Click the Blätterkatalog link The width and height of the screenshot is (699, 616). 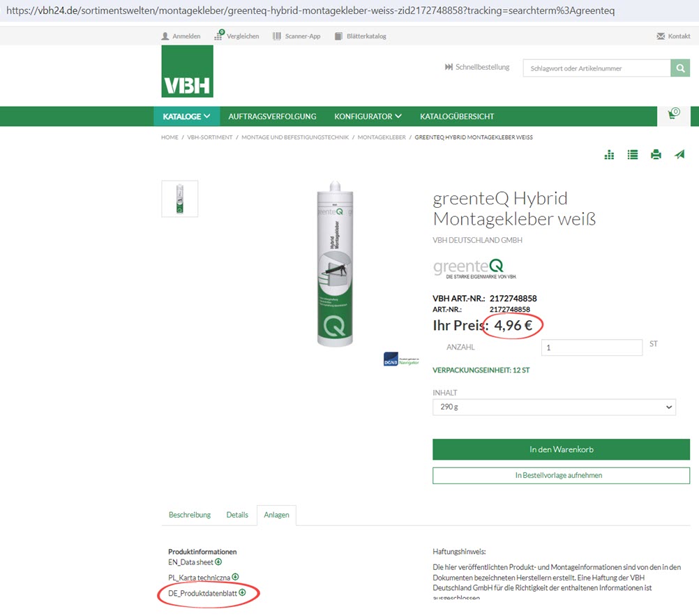click(366, 36)
